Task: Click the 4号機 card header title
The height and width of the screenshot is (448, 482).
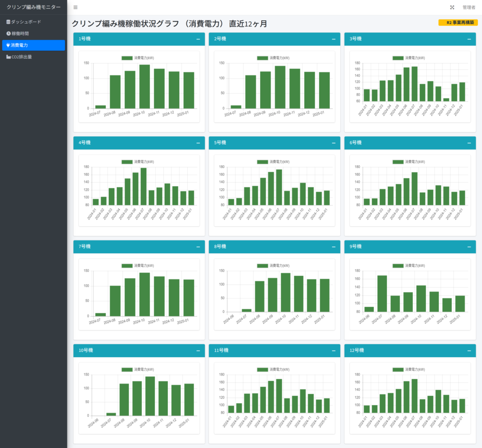Action: [85, 143]
